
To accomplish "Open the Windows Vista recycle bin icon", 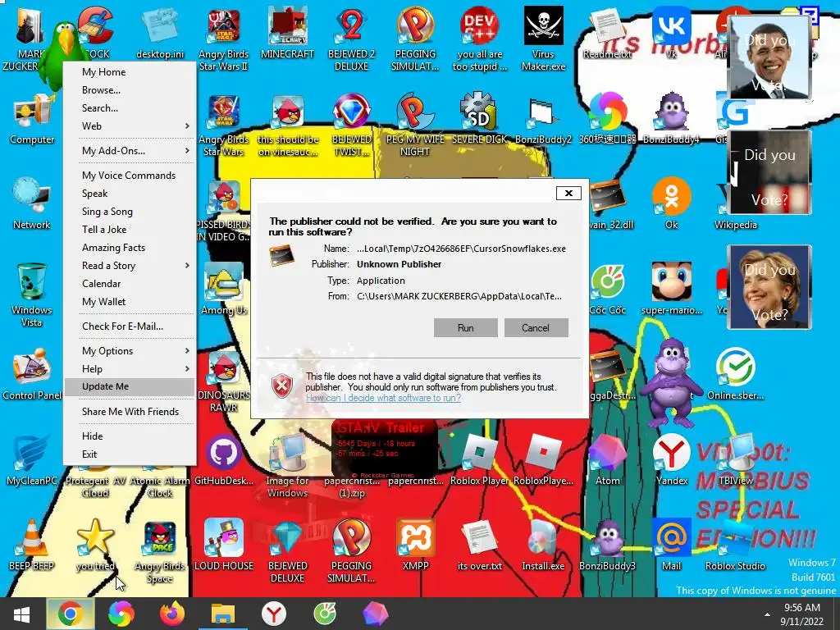I will coord(32,294).
